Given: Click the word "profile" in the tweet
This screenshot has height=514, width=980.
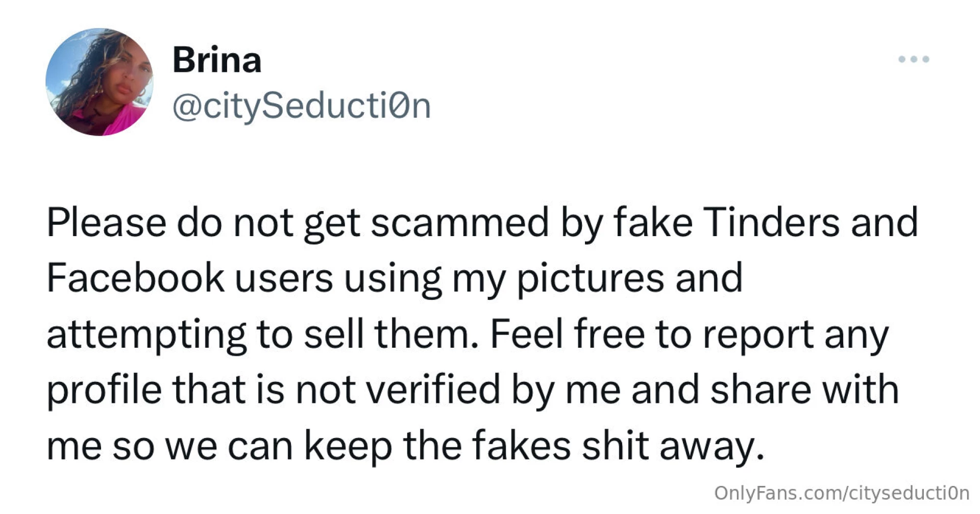Looking at the screenshot, I should (104, 390).
